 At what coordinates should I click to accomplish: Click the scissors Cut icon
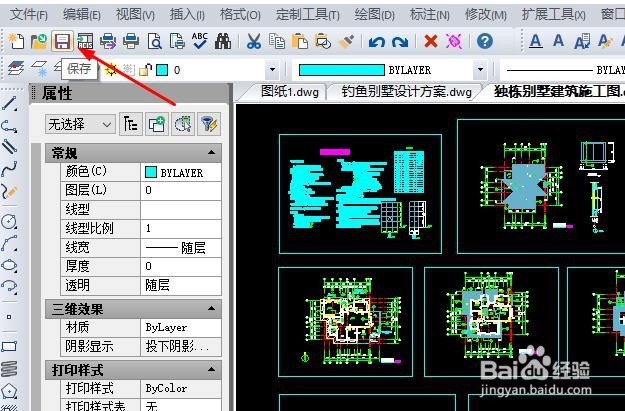click(x=254, y=41)
